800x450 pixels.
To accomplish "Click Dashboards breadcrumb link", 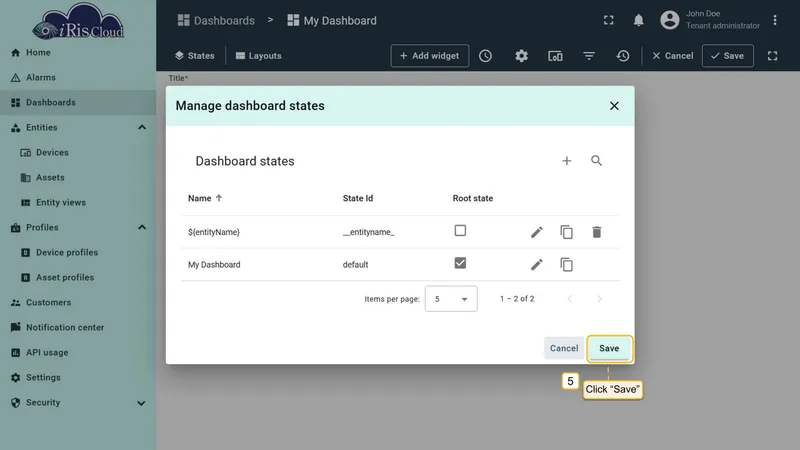I will coord(216,20).
